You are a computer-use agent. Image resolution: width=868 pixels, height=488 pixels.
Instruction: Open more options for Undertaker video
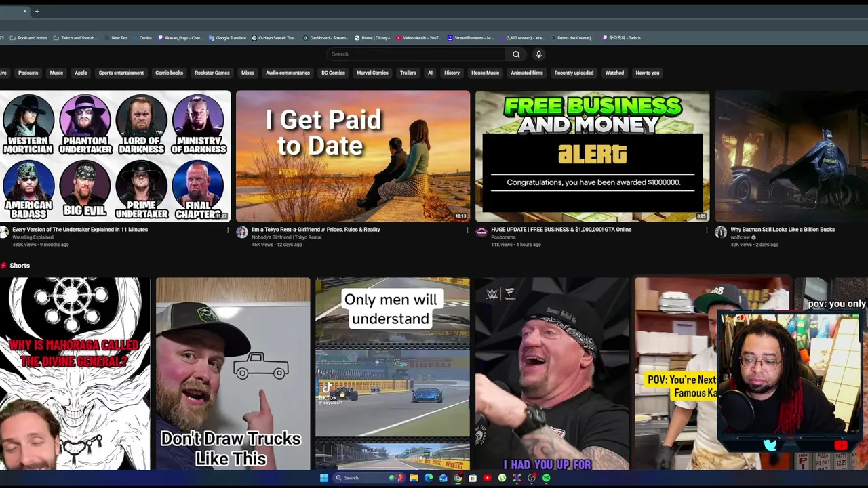coord(228,230)
